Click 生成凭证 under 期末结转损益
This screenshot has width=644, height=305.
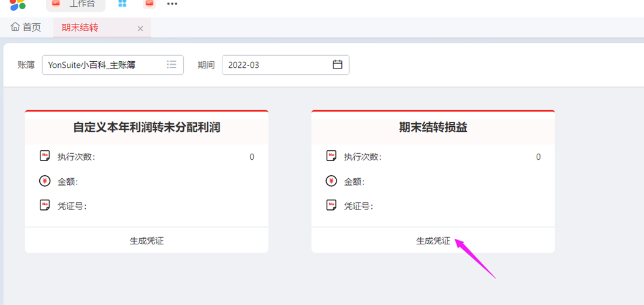point(433,241)
